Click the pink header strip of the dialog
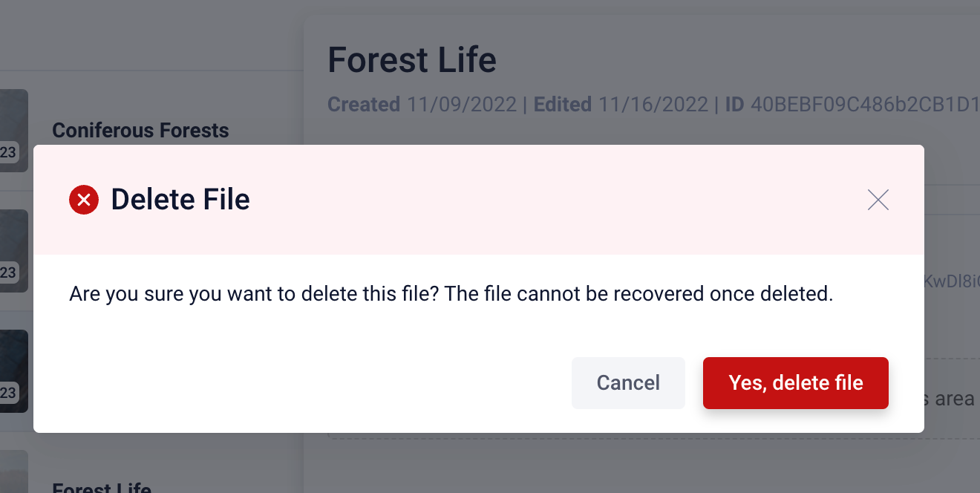The width and height of the screenshot is (980, 493). click(479, 200)
